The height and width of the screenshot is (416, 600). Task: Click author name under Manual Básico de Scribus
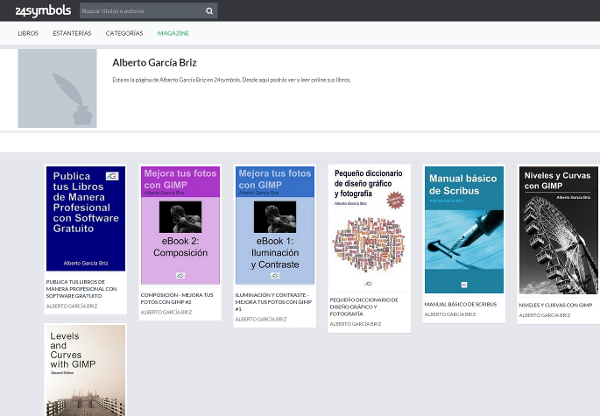pyautogui.click(x=450, y=314)
